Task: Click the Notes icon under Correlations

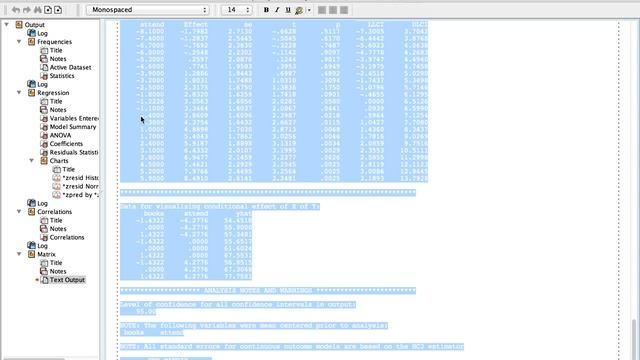Action: coord(44,229)
